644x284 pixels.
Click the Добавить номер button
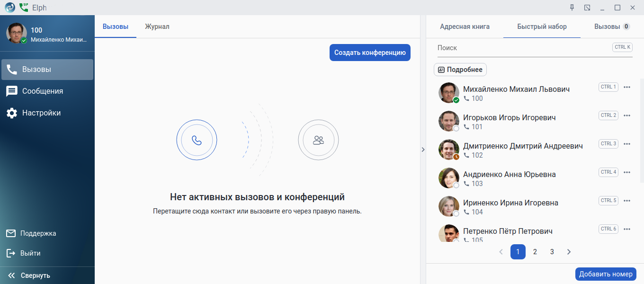[605, 274]
